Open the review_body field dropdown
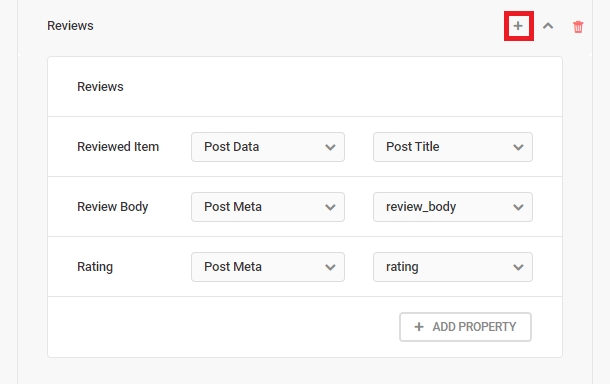This screenshot has width=610, height=384. 453,207
